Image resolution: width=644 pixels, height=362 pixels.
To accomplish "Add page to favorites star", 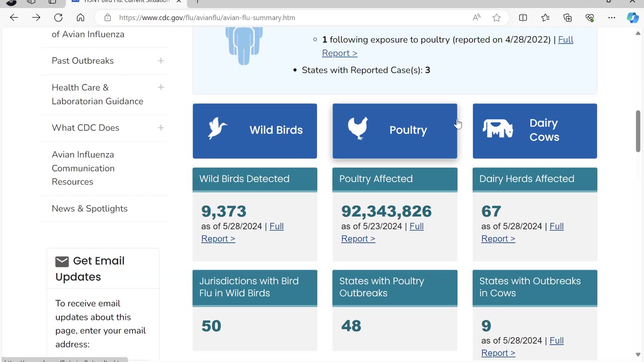I will tap(497, 18).
